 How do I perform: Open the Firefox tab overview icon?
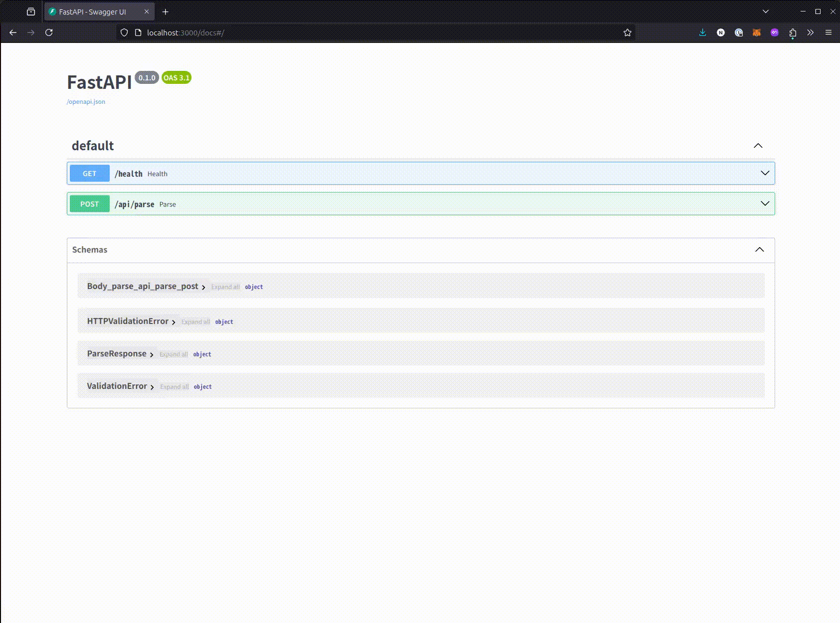click(31, 11)
